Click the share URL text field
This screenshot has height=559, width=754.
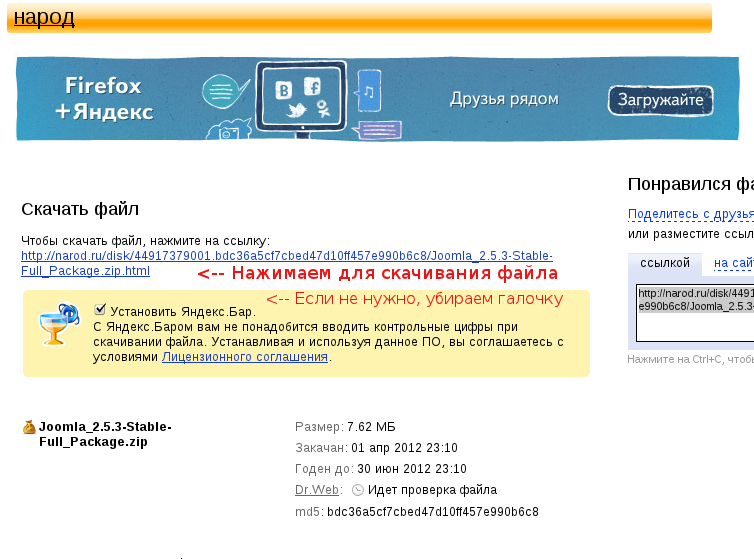695,313
